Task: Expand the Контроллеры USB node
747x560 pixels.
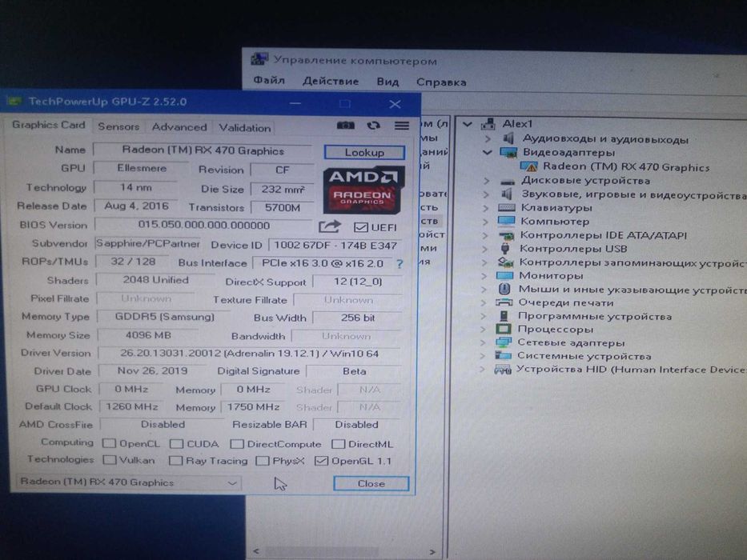Action: (x=485, y=249)
